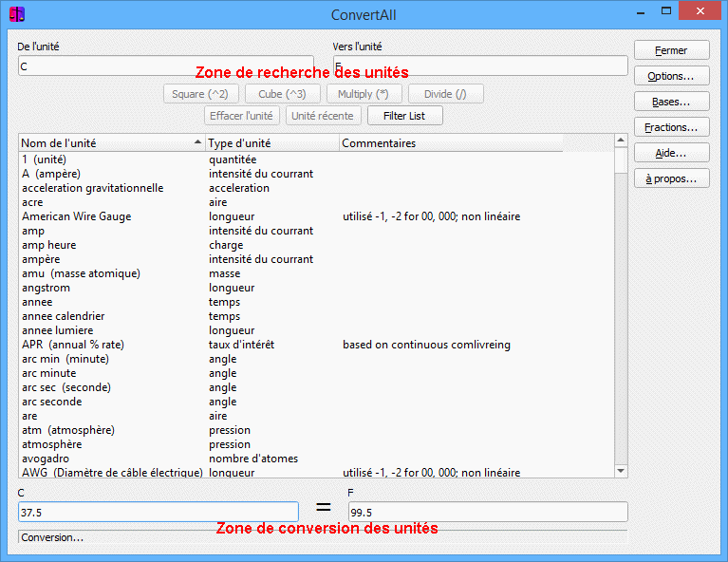Open the Bases dialog
Image resolution: width=728 pixels, height=562 pixels.
point(671,102)
